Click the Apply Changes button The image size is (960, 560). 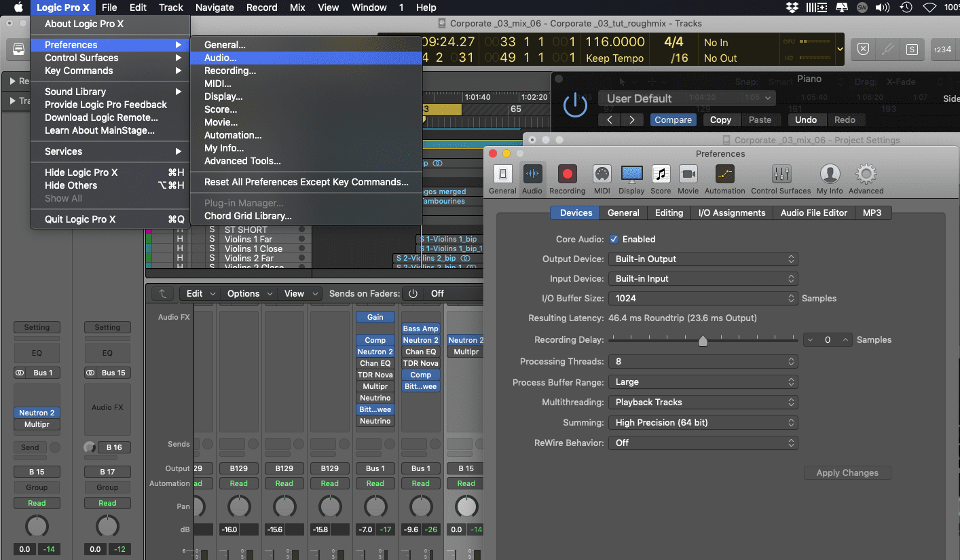click(847, 473)
